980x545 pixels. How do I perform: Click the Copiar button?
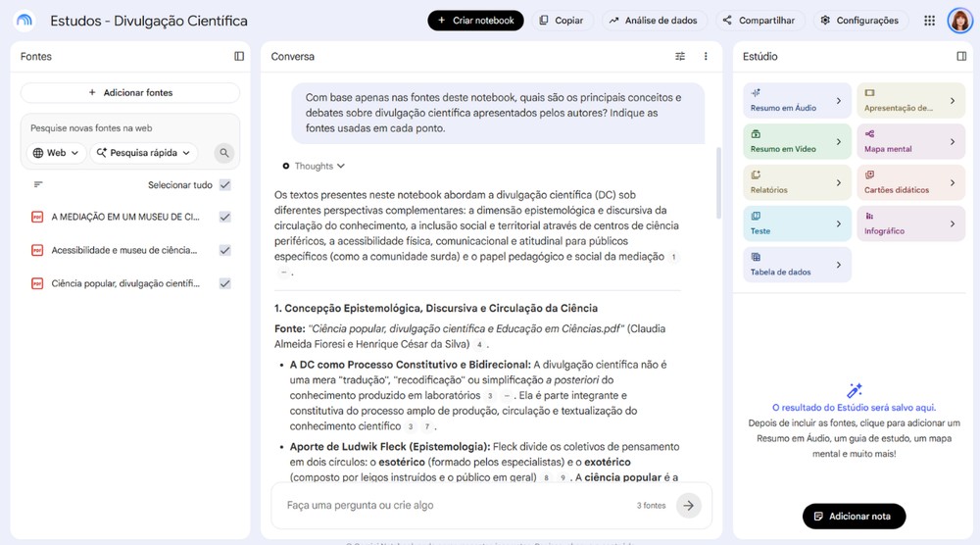[562, 21]
